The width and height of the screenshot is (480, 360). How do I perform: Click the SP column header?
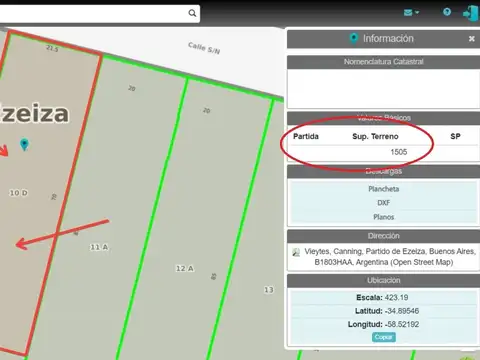click(455, 136)
